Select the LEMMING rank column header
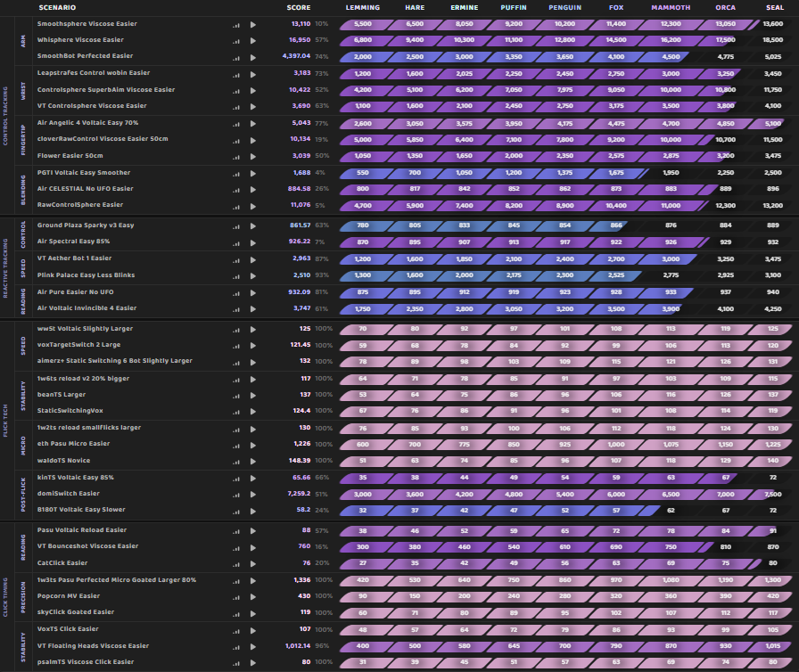 (x=363, y=8)
